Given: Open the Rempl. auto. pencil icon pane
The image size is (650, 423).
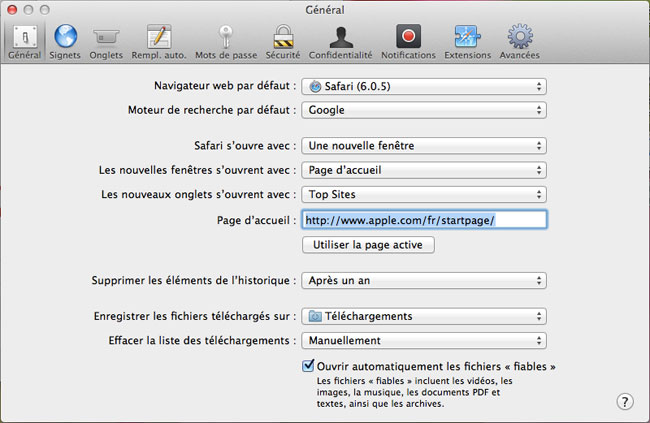Looking at the screenshot, I should coord(159,42).
